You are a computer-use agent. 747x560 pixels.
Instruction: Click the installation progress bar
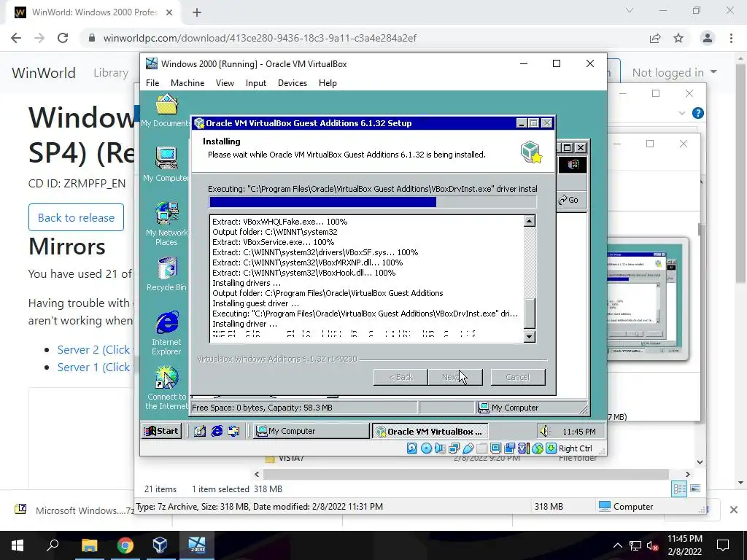(373, 202)
